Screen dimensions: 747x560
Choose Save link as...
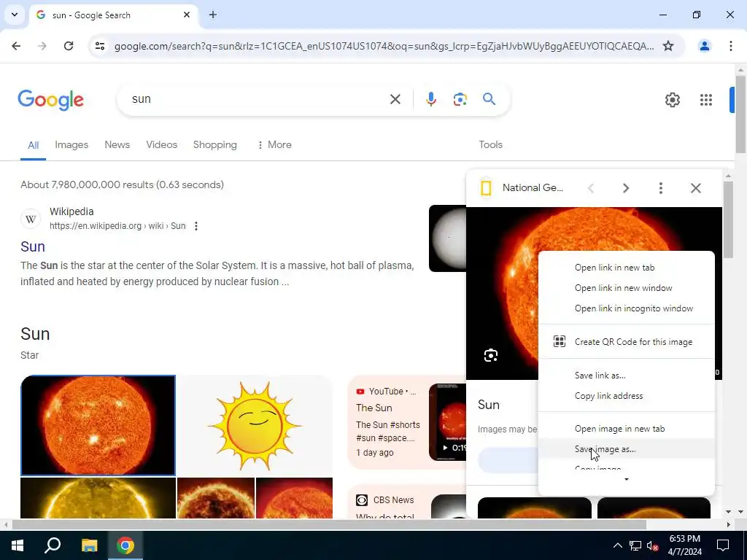pos(627,376)
